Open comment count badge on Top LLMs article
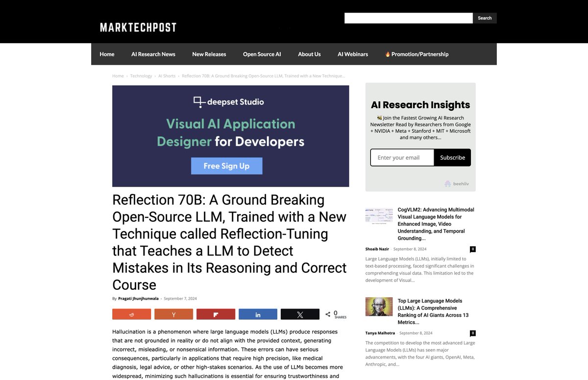This screenshot has width=588, height=380. click(473, 333)
